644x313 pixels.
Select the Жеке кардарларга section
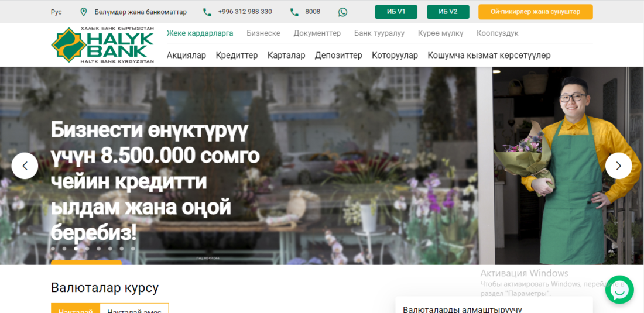200,33
